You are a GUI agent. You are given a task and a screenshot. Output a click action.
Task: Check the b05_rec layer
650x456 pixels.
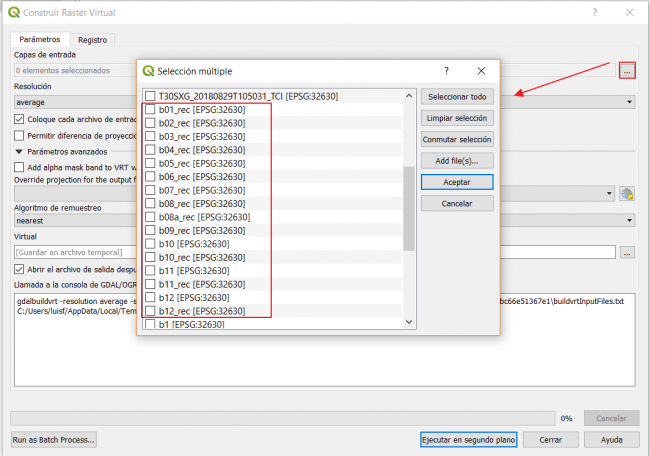tap(150, 163)
